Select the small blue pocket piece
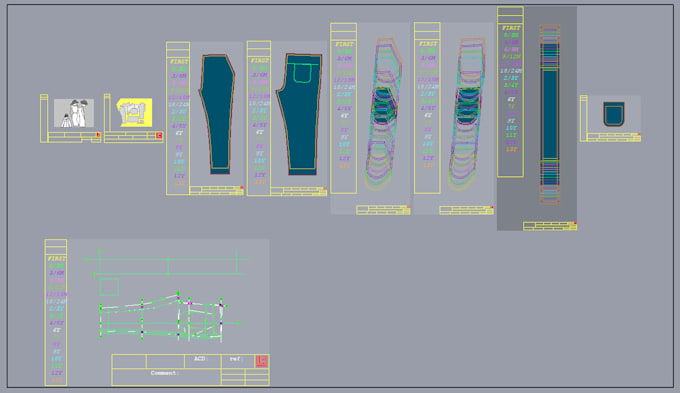The image size is (680, 393). [614, 114]
